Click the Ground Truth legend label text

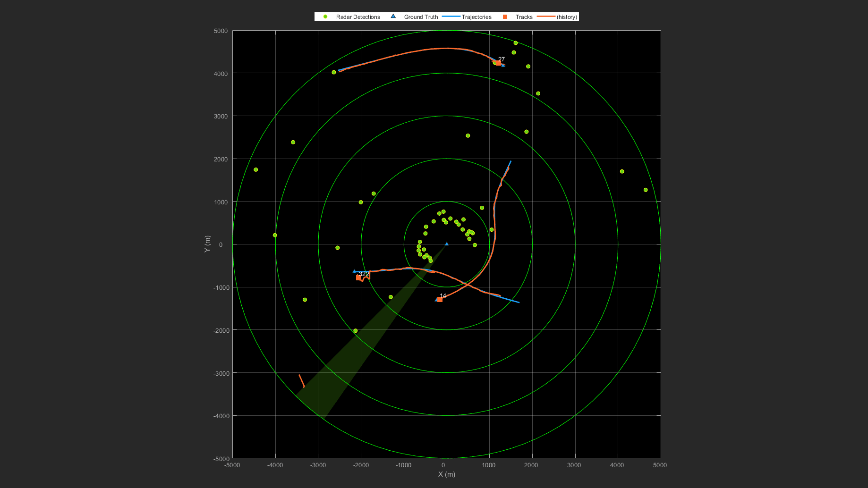420,17
